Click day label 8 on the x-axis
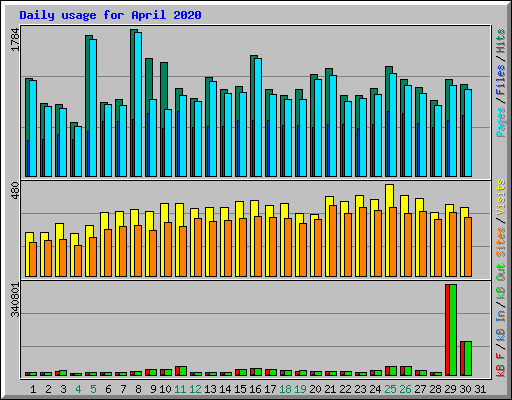512x400 pixels. [x=138, y=389]
